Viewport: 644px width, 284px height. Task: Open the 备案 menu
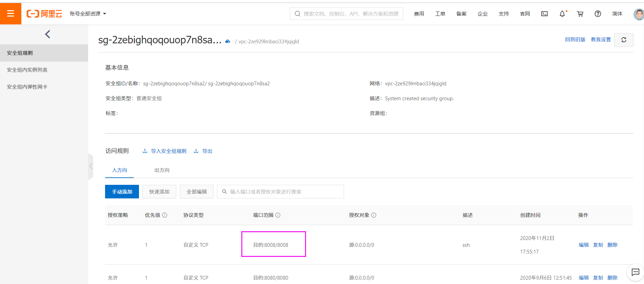(x=461, y=14)
